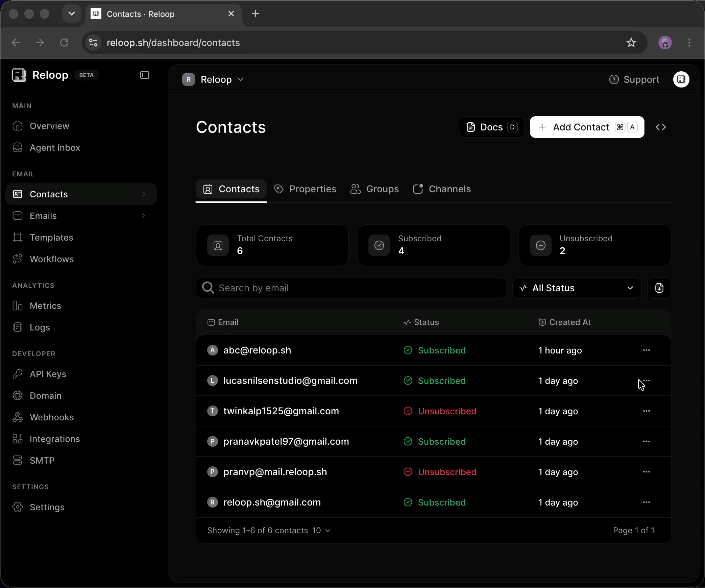Select the abc@reloop.sh contact email
Viewport: 705px width, 588px height.
(257, 350)
